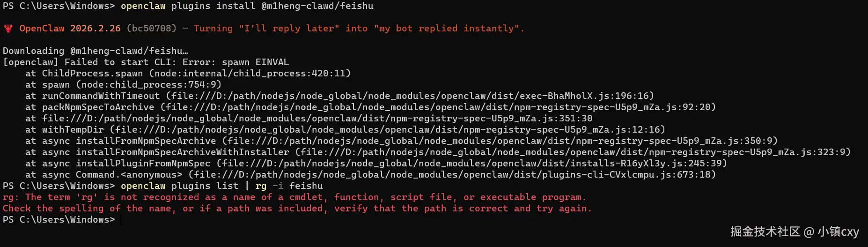Click the red lobster OpenClaw icon
The width and height of the screenshot is (868, 247).
(x=8, y=29)
